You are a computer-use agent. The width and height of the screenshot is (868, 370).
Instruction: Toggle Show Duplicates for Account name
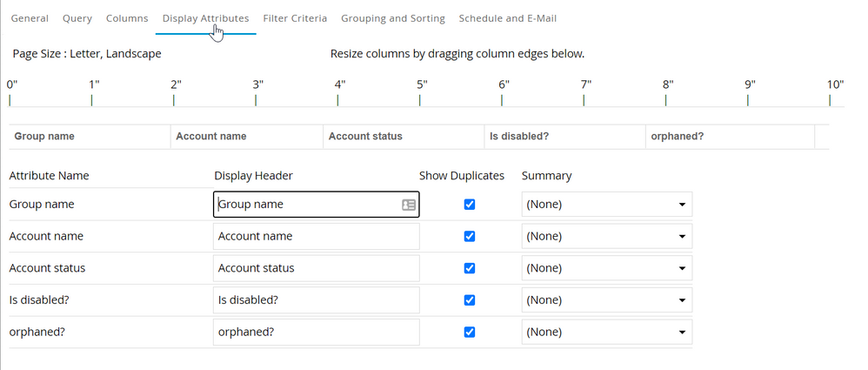[470, 236]
